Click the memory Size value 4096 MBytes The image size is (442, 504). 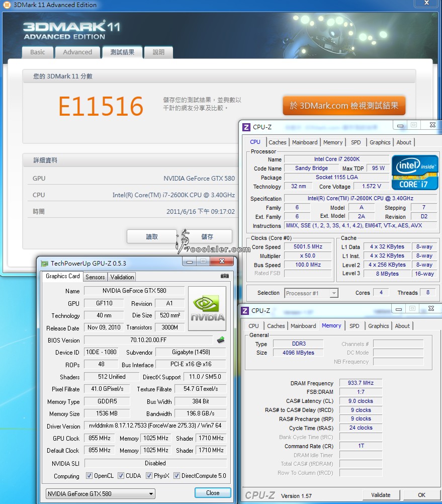tap(298, 353)
